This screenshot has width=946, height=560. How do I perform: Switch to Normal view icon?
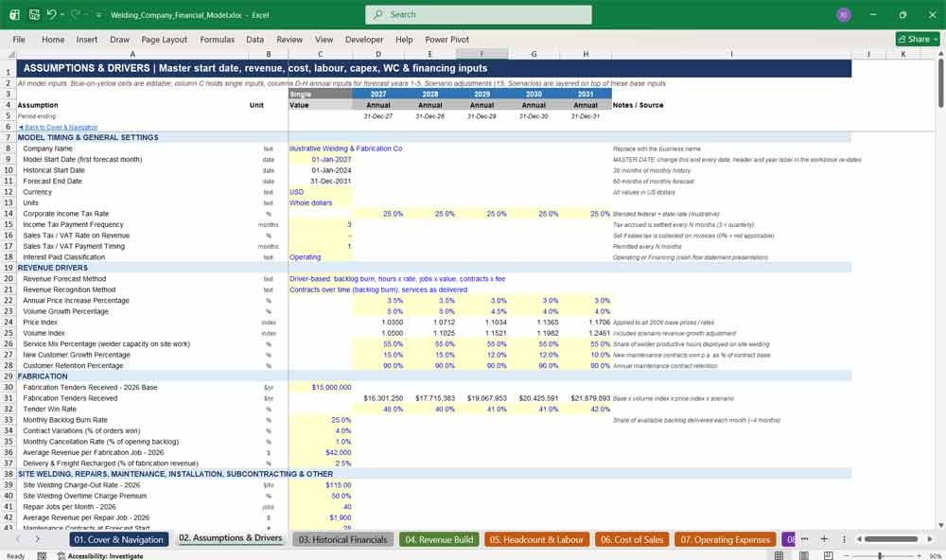coord(779,555)
